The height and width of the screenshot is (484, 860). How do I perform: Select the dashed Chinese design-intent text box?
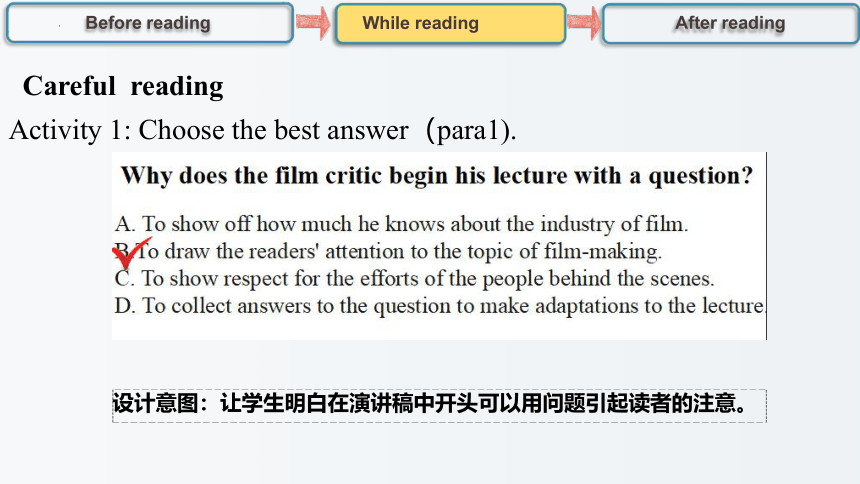pos(439,406)
